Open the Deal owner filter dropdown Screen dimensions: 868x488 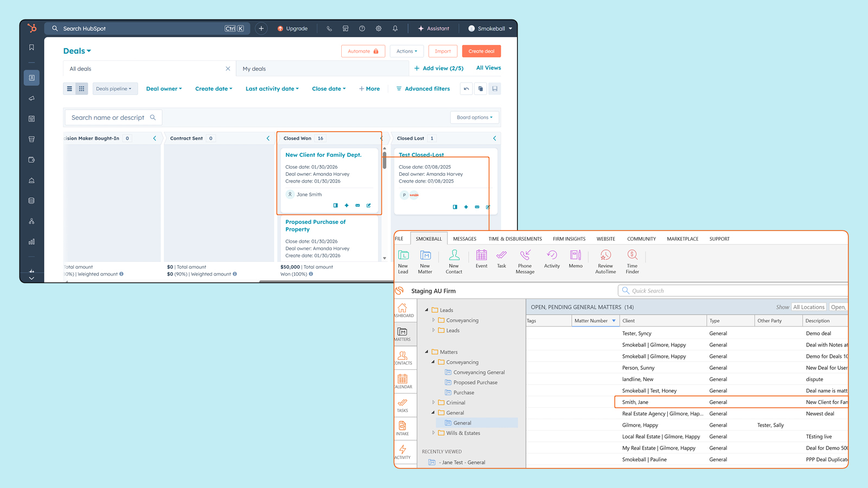[164, 88]
